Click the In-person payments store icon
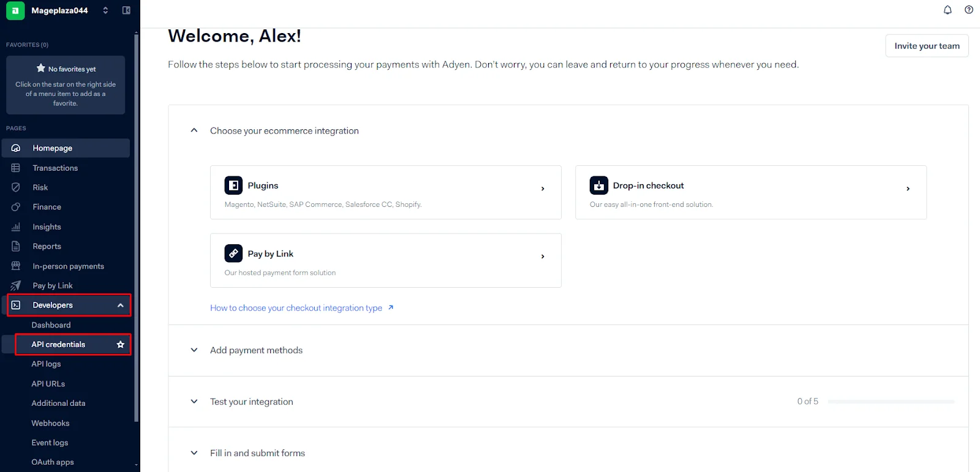This screenshot has width=980, height=472. click(16, 266)
